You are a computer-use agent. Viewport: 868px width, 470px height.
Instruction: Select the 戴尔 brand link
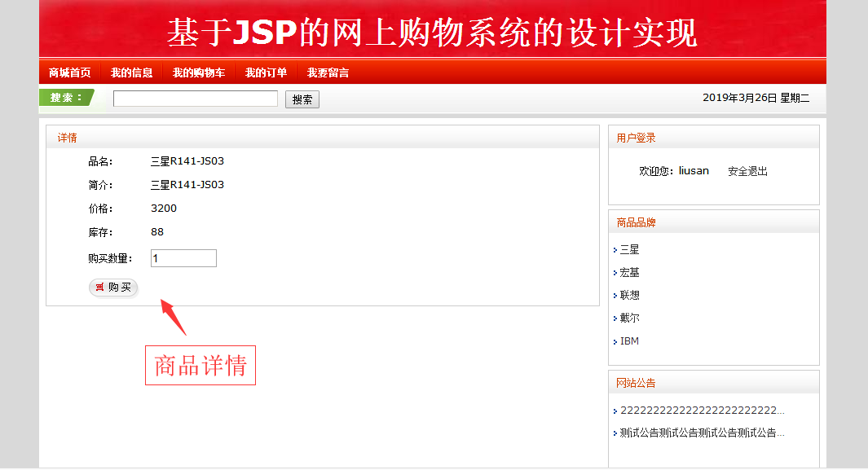(x=629, y=318)
